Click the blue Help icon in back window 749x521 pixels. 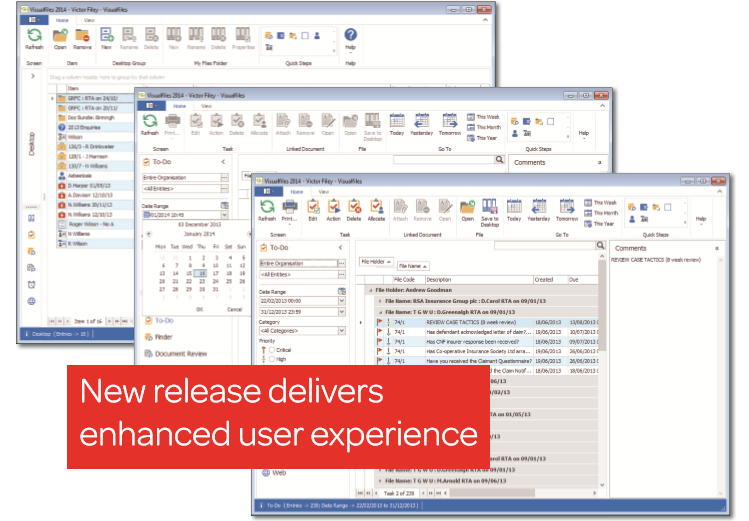351,35
